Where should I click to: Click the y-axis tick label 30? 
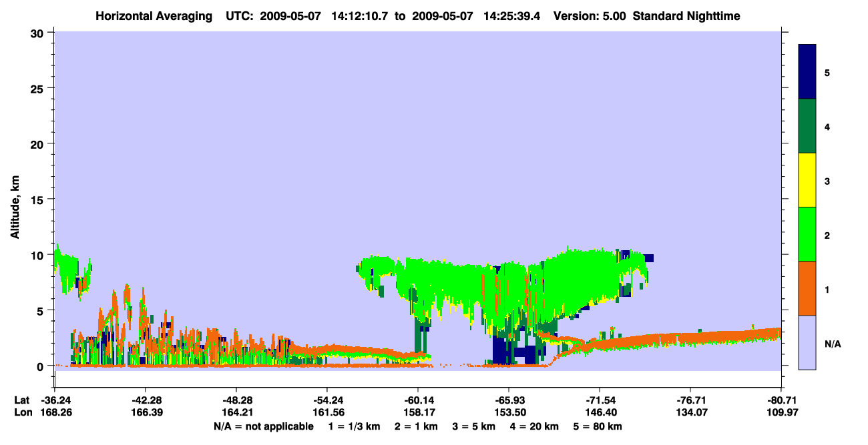pyautogui.click(x=39, y=33)
